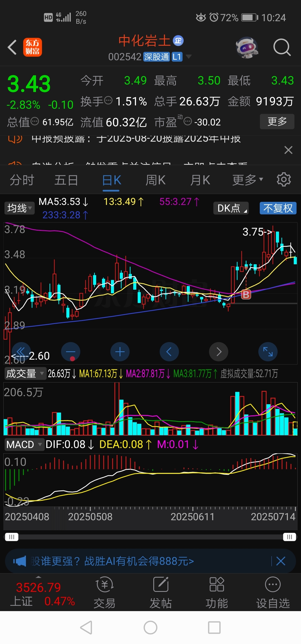Tap the 3.75 high price marker
Screen dimensions: 301x644
click(x=257, y=232)
